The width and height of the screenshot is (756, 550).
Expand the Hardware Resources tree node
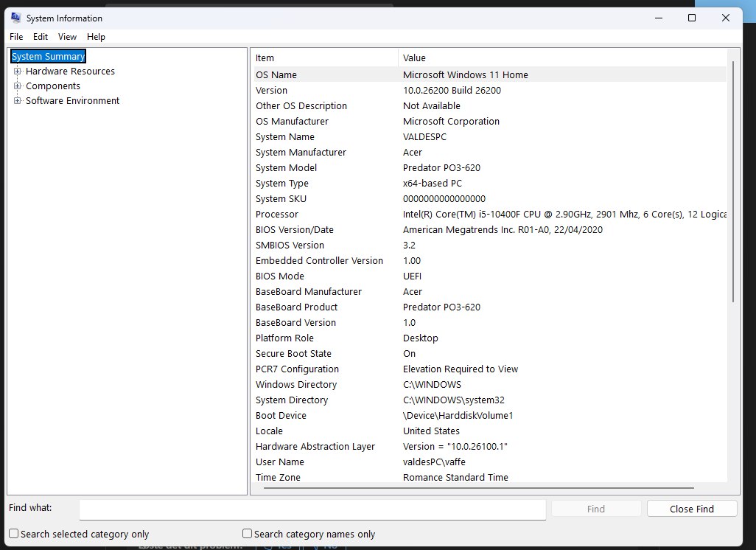point(18,72)
